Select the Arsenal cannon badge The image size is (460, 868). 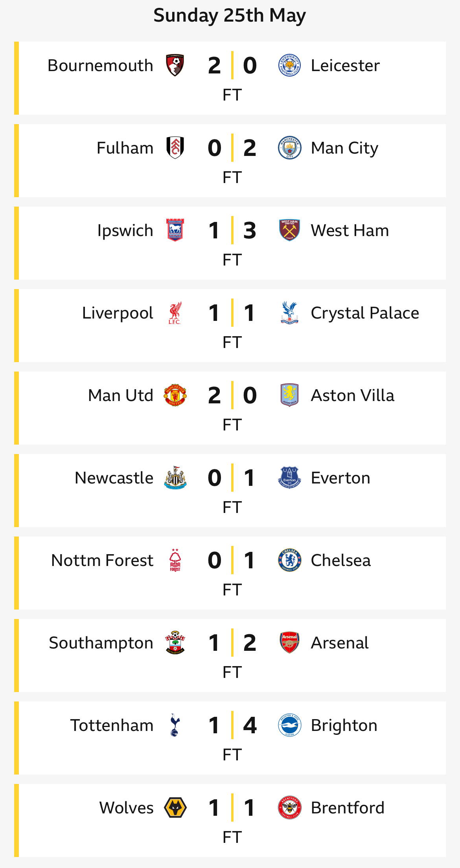pyautogui.click(x=289, y=643)
